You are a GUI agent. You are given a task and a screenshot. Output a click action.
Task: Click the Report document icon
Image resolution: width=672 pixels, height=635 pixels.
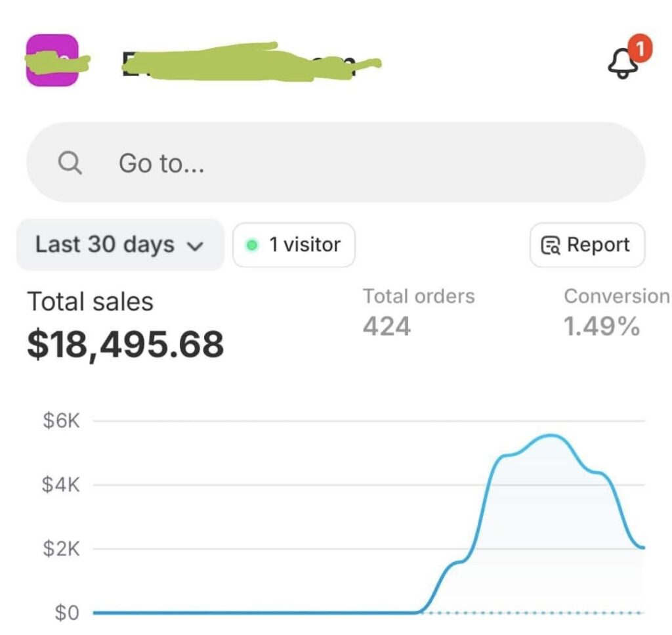click(x=551, y=245)
